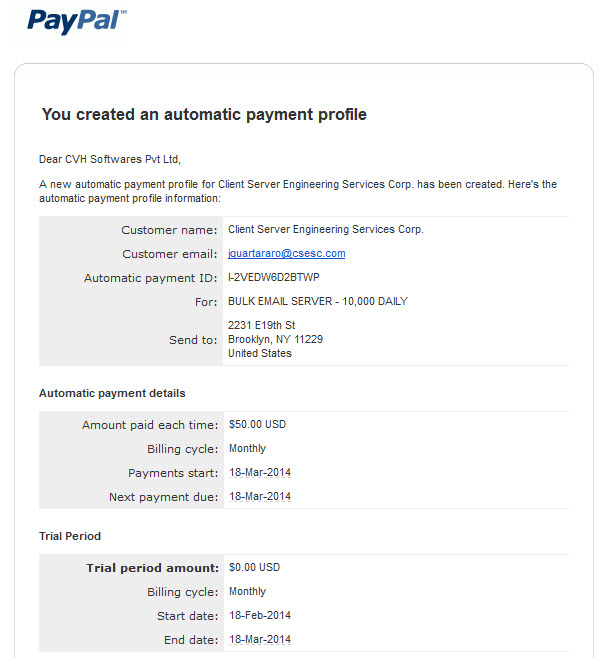Click the Brooklyn, NY 11229 address line
The width and height of the screenshot is (609, 658).
[x=275, y=339]
